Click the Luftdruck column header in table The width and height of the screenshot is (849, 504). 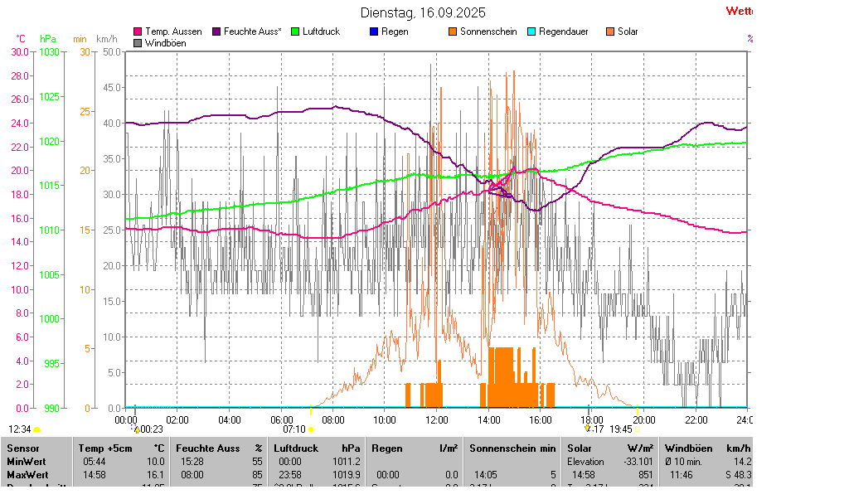click(x=296, y=448)
